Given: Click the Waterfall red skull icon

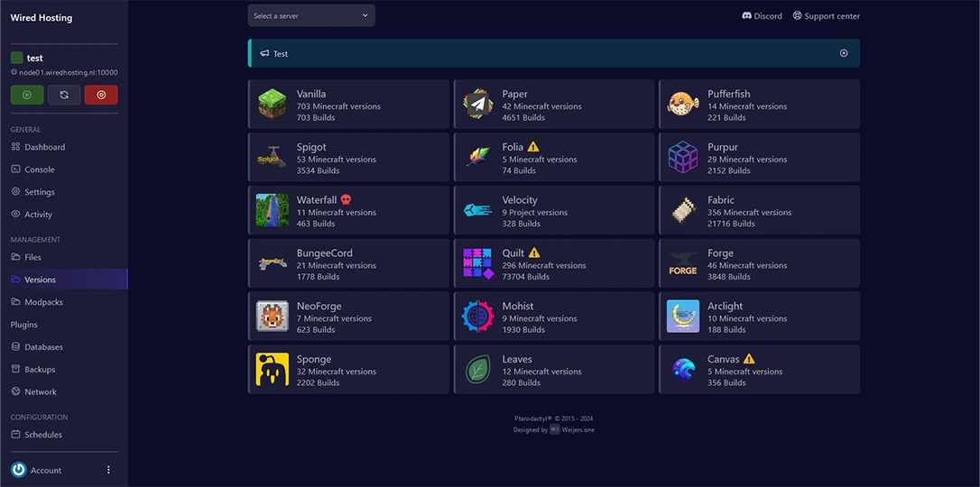Looking at the screenshot, I should tap(346, 200).
